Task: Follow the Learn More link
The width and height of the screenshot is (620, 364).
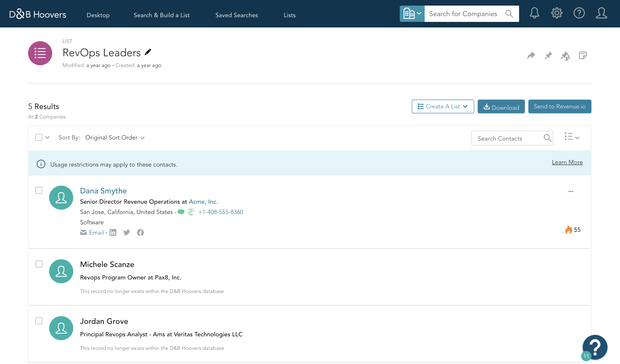Action: tap(567, 162)
